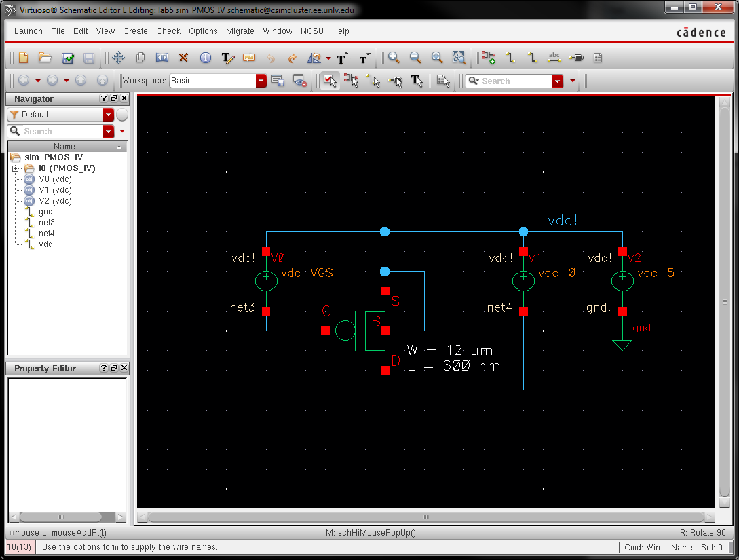The height and width of the screenshot is (560, 739).
Task: Click the Zoom To Fit icon
Action: (437, 58)
